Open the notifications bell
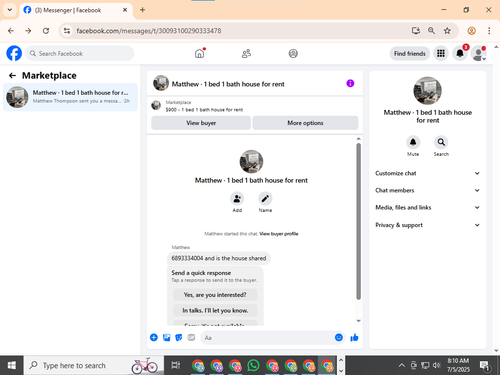 point(460,53)
